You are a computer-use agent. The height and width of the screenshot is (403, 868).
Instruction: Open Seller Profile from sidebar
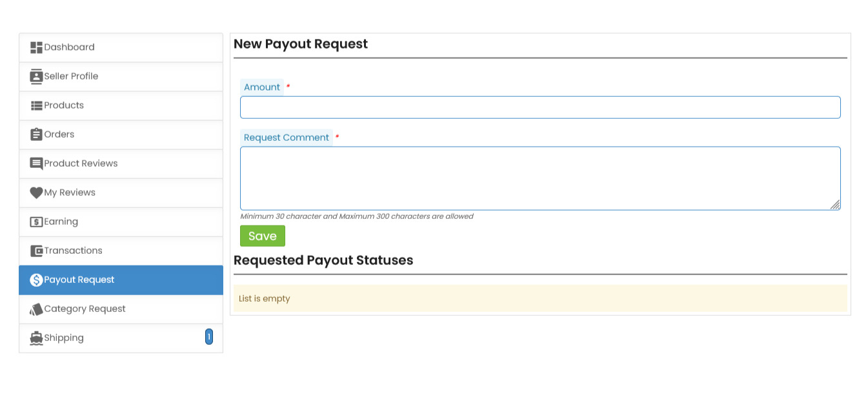71,76
